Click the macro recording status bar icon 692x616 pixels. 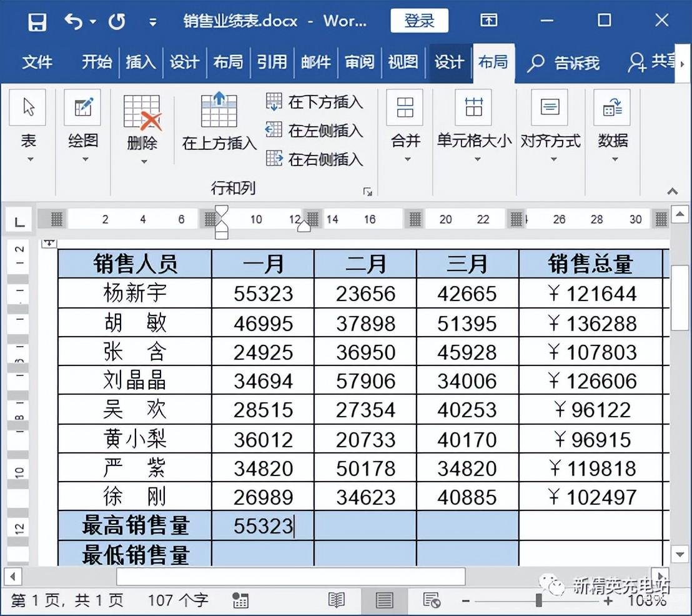tap(240, 600)
